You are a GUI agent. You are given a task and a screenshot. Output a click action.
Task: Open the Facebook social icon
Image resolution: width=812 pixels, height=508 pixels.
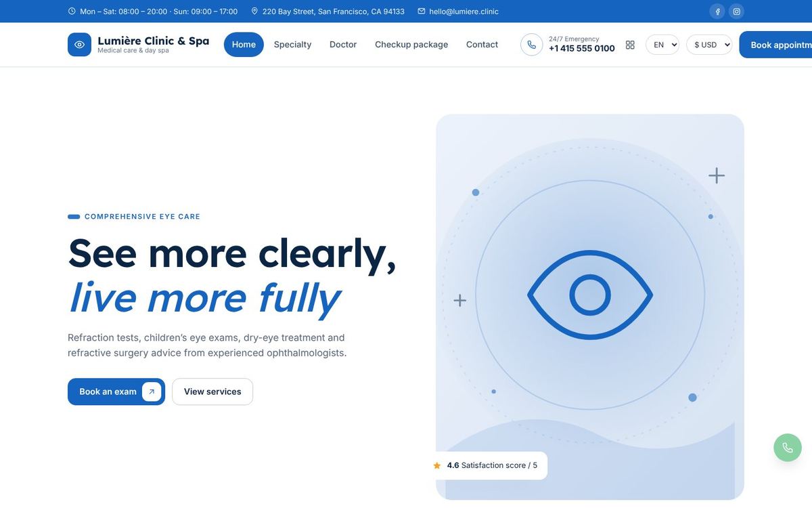tap(717, 12)
